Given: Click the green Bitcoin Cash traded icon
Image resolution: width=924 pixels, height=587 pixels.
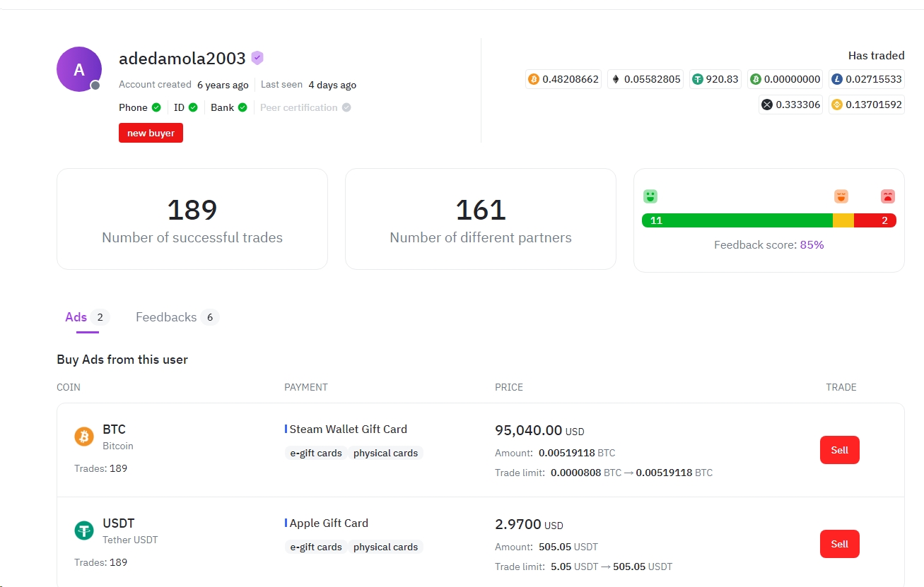Looking at the screenshot, I should 756,79.
